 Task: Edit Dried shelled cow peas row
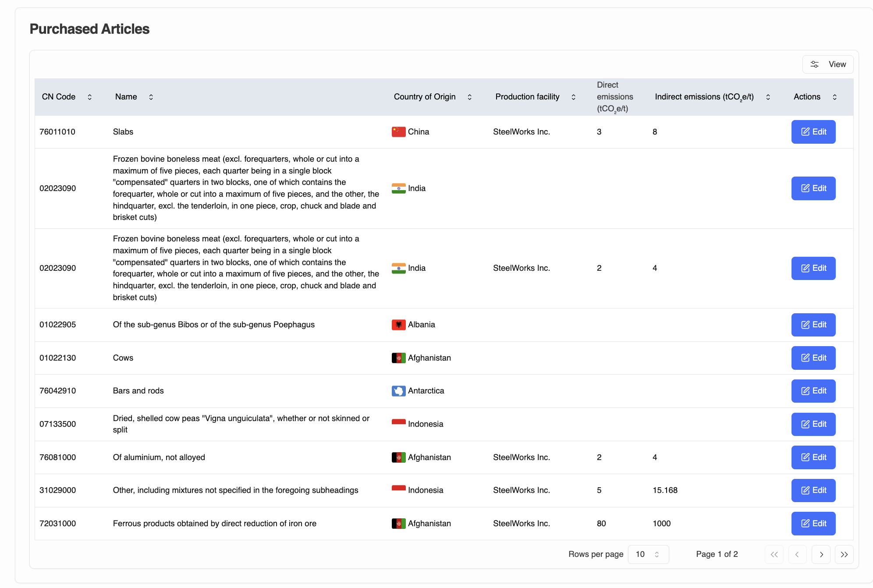[813, 424]
